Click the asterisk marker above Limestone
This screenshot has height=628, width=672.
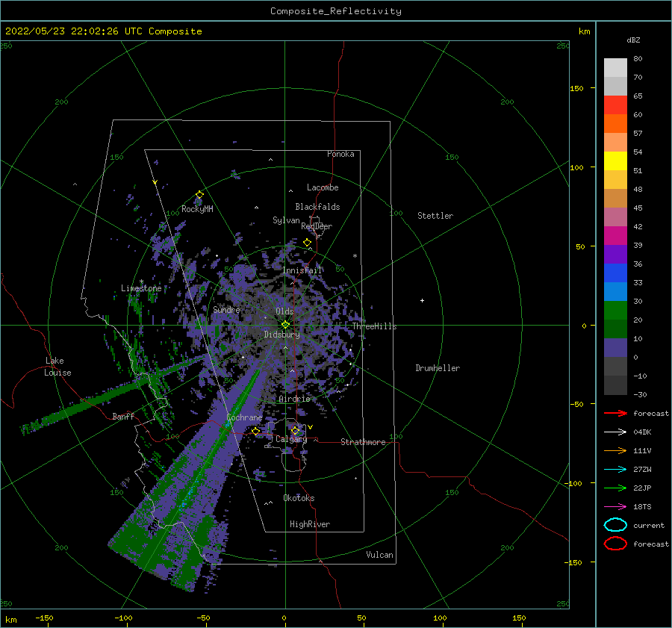pyautogui.click(x=141, y=282)
